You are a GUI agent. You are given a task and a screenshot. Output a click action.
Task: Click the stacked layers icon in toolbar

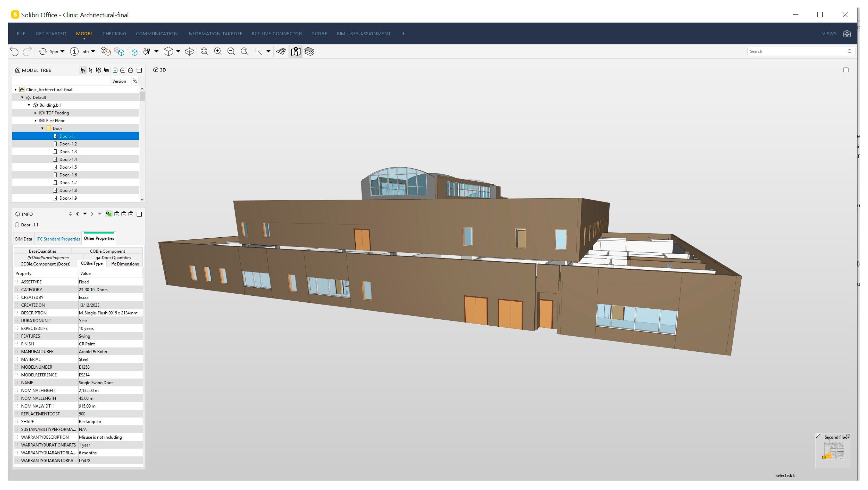(309, 52)
